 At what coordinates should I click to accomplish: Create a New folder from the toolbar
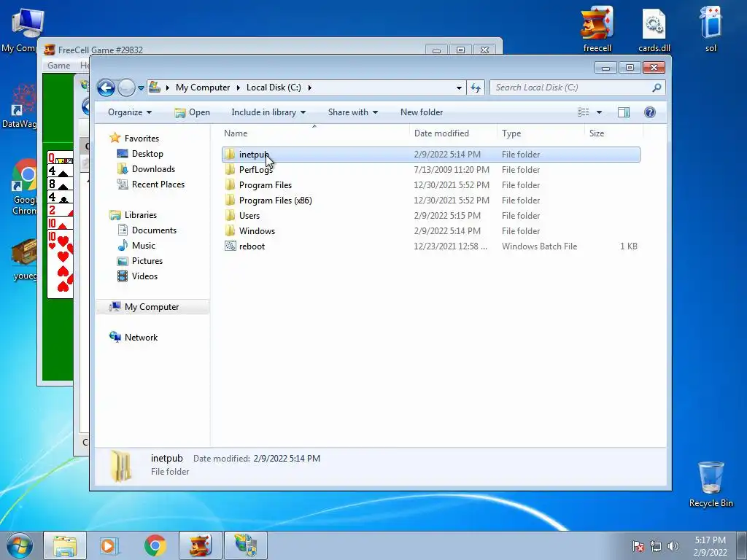[x=422, y=112]
